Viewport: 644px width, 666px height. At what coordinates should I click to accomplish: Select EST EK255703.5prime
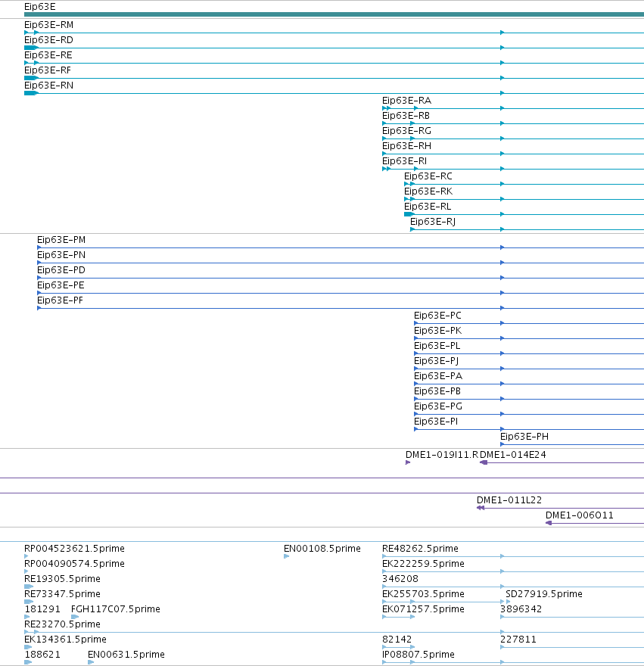[x=423, y=594]
